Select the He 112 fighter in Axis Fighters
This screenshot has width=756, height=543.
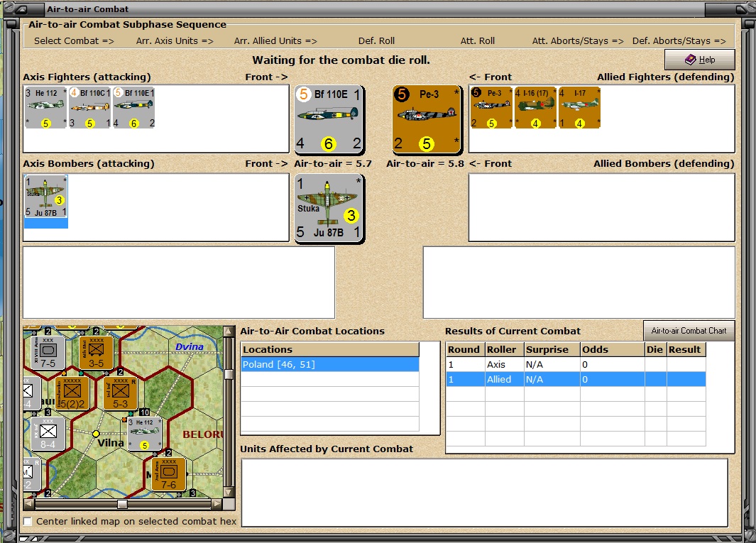click(46, 108)
